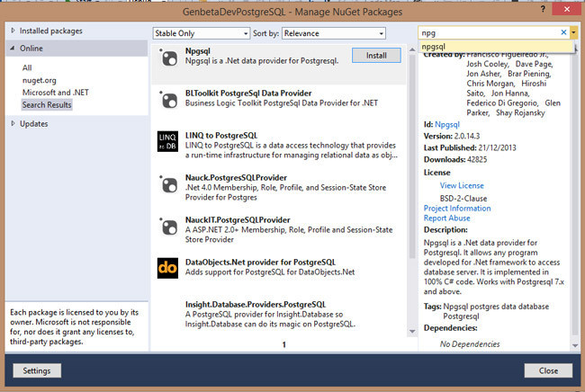Viewport: 585px width, 392px height.
Task: Click the Npgsql package icon
Action: pyautogui.click(x=168, y=58)
